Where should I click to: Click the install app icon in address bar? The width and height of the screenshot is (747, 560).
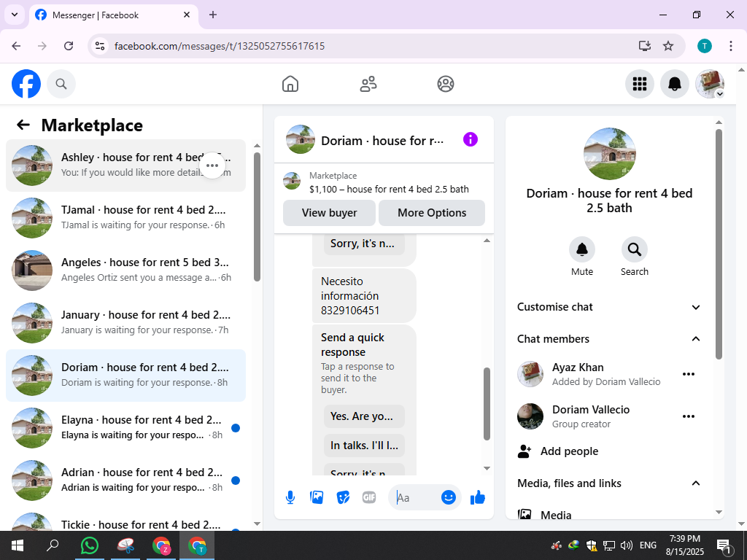(645, 46)
